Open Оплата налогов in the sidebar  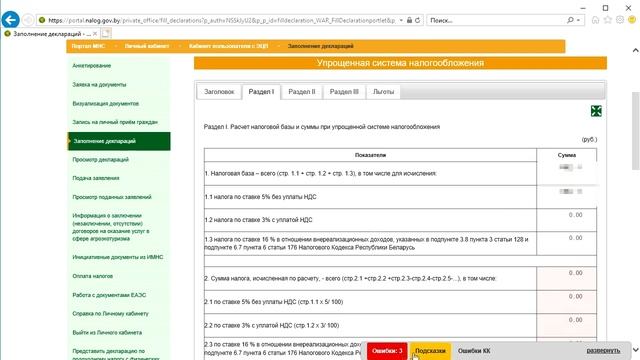(92, 276)
